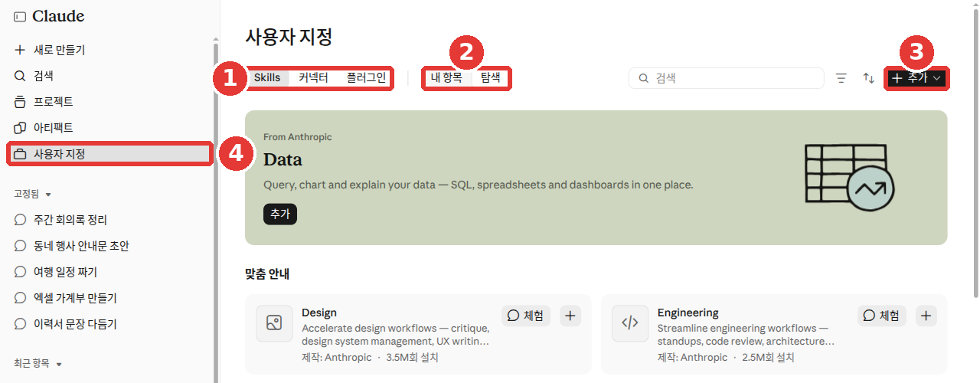980x383 pixels.
Task: Click the Data banner spreadsheet illustration
Action: [848, 178]
